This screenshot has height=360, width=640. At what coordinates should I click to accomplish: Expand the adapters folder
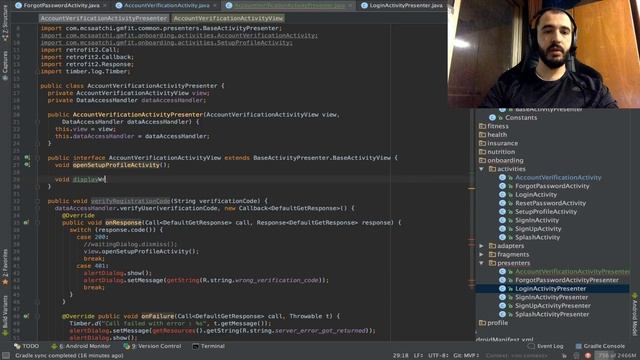click(482, 246)
